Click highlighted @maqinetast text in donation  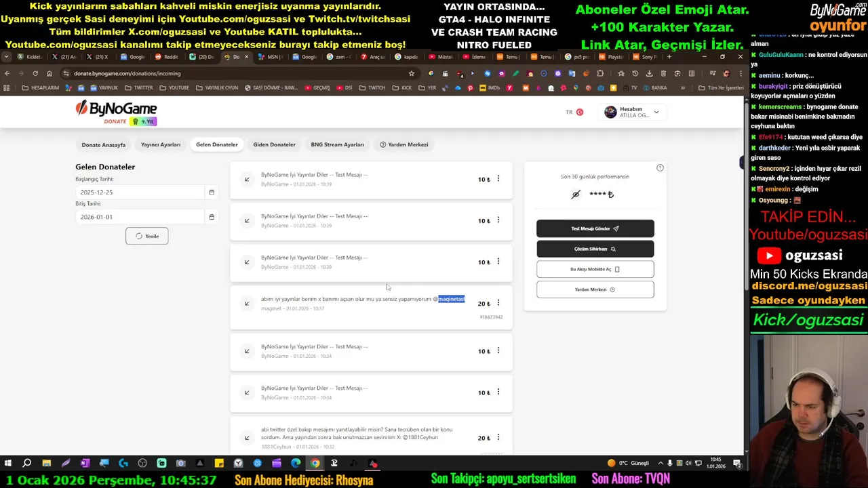click(x=452, y=299)
